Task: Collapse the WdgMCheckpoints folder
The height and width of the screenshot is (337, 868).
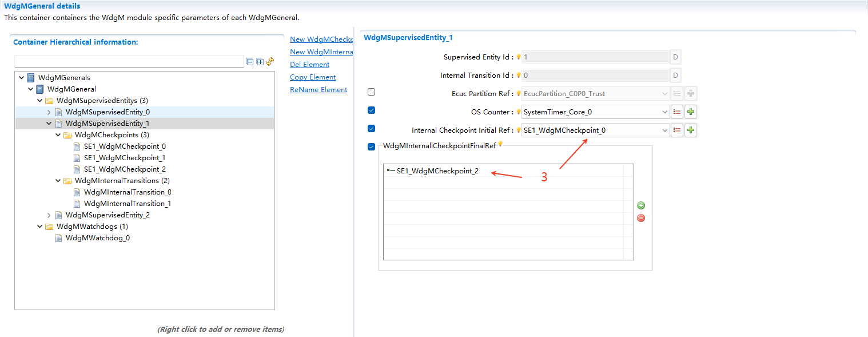Action: click(58, 135)
